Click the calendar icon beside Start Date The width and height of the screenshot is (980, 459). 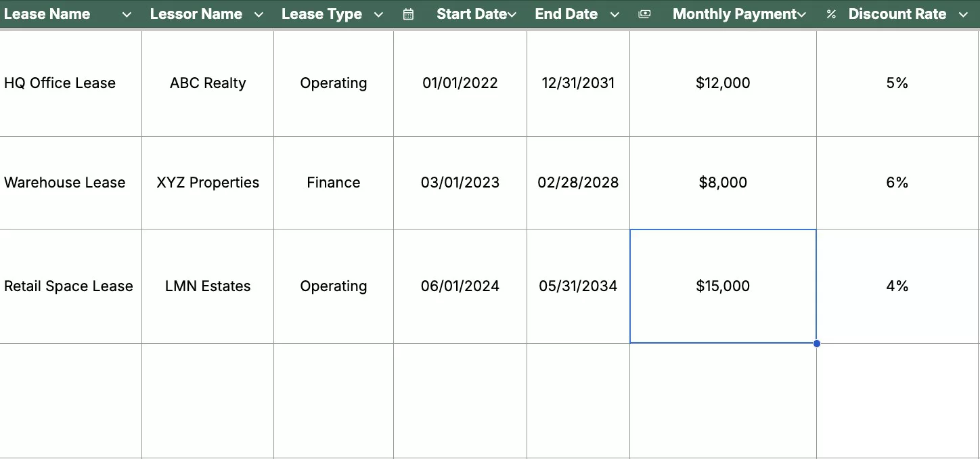click(408, 14)
